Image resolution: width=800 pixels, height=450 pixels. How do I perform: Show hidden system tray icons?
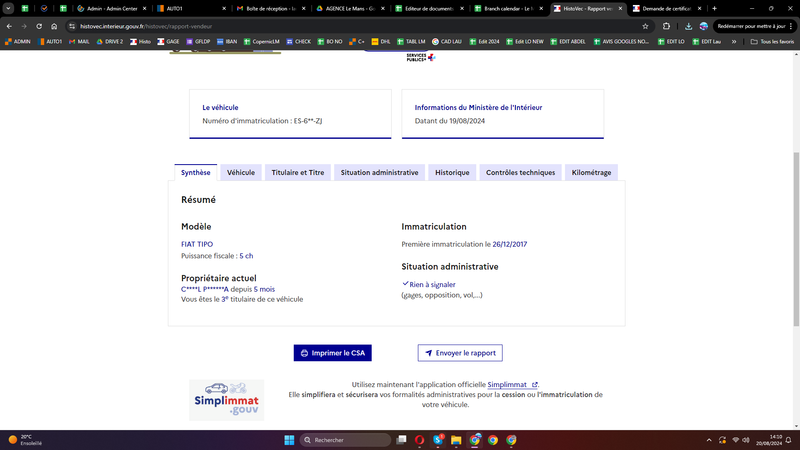709,440
